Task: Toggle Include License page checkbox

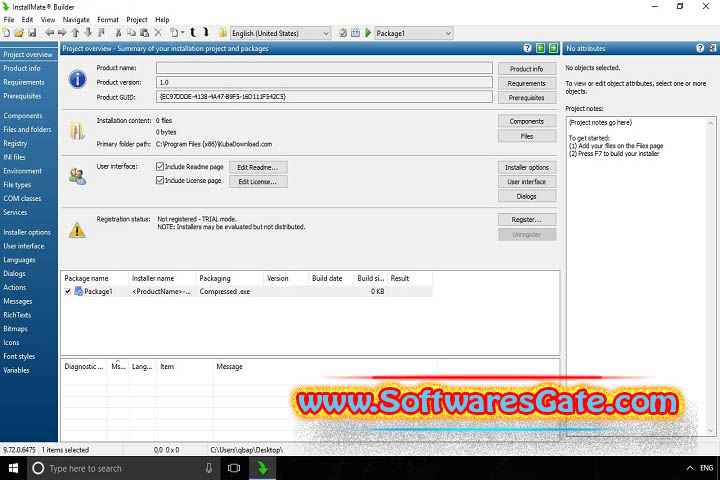Action: coord(160,180)
